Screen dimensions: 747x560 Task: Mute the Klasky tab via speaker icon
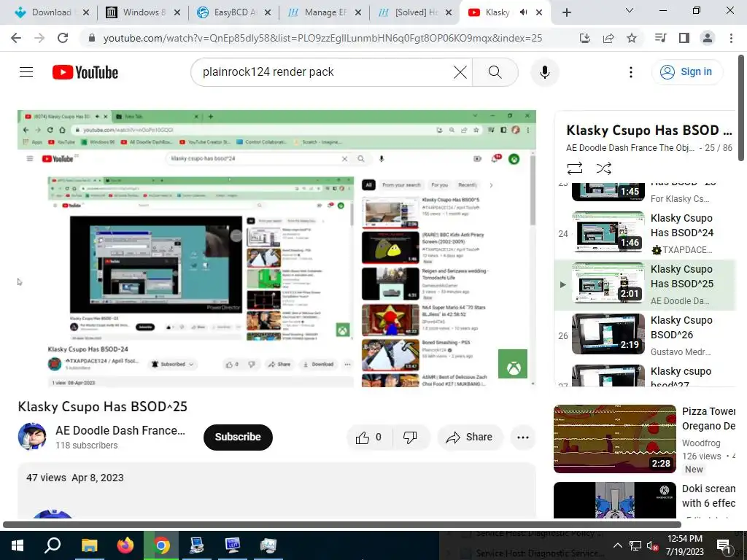pyautogui.click(x=524, y=12)
